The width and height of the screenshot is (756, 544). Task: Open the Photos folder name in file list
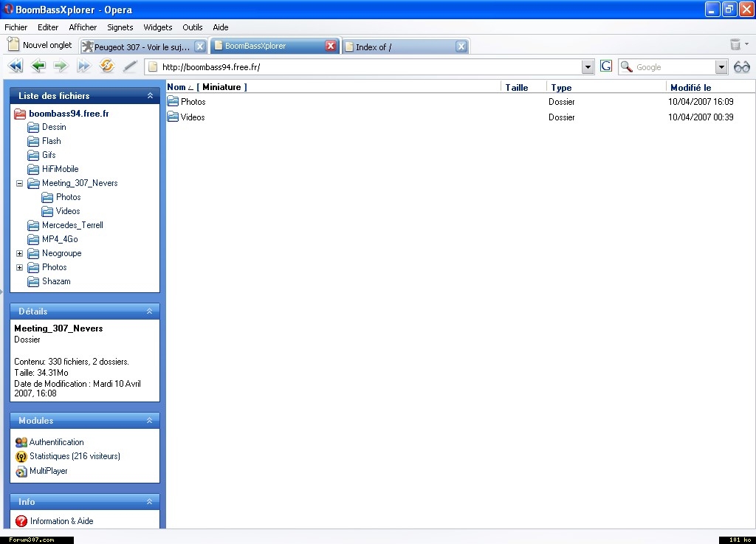[193, 102]
